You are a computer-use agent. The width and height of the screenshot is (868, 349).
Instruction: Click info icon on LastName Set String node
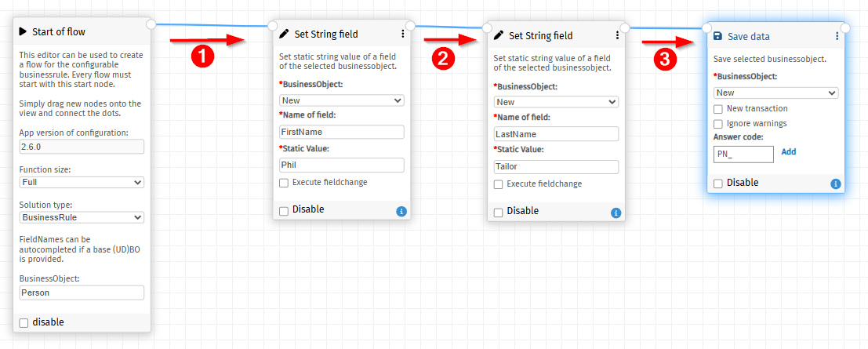point(616,213)
